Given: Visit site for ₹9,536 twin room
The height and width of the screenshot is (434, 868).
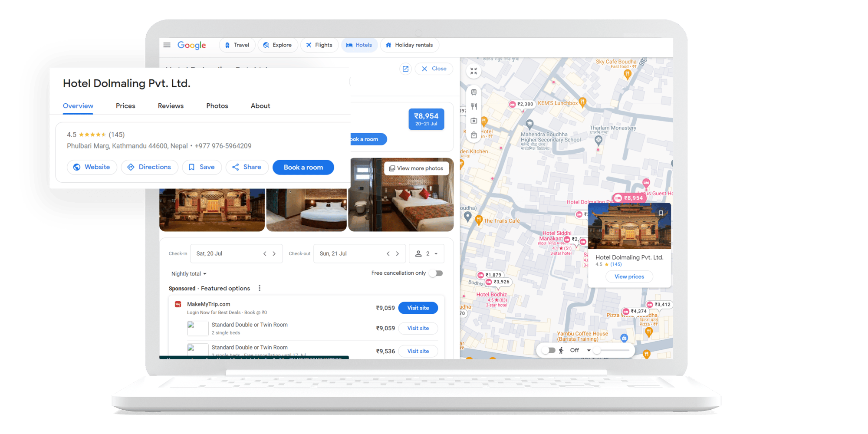Looking at the screenshot, I should (x=418, y=351).
